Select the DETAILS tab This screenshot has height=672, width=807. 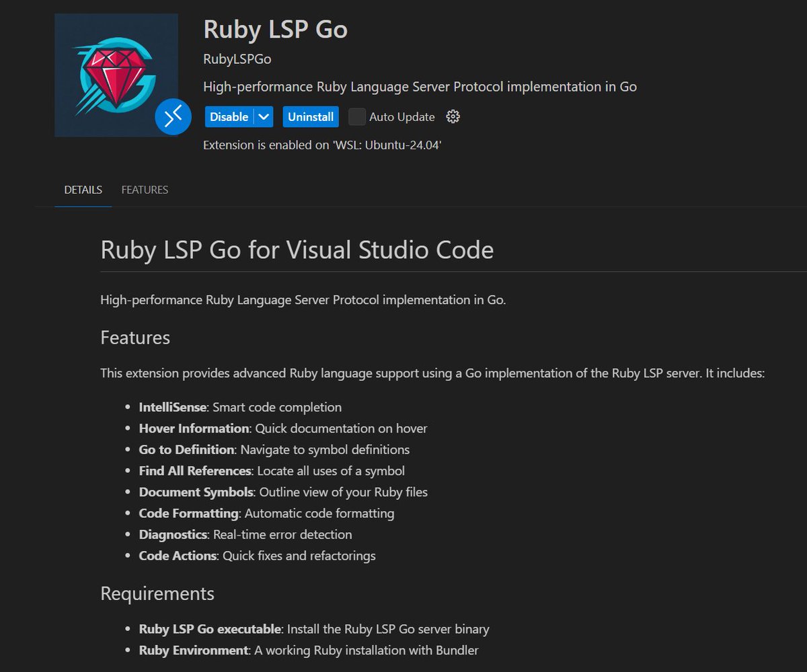point(82,190)
